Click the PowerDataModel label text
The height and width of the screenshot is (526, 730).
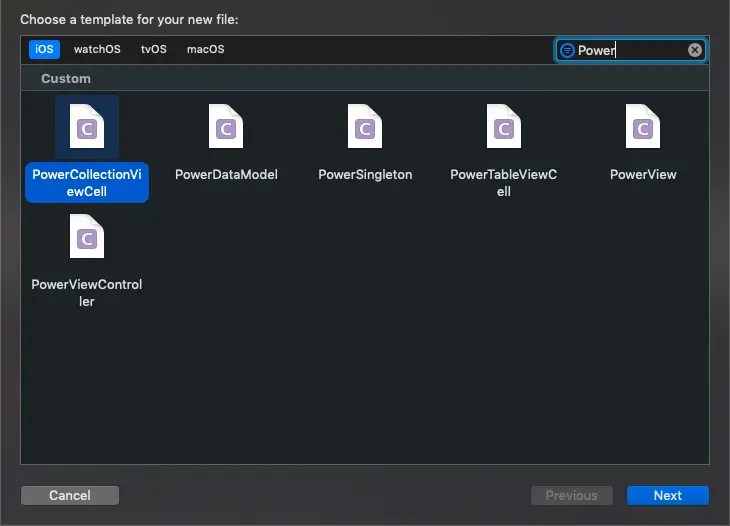(x=226, y=175)
